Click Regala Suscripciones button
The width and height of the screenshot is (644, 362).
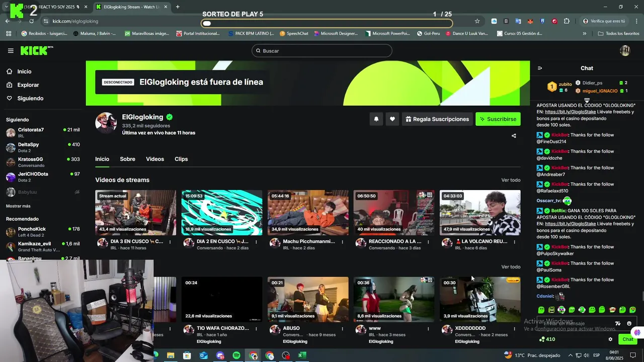point(437,119)
